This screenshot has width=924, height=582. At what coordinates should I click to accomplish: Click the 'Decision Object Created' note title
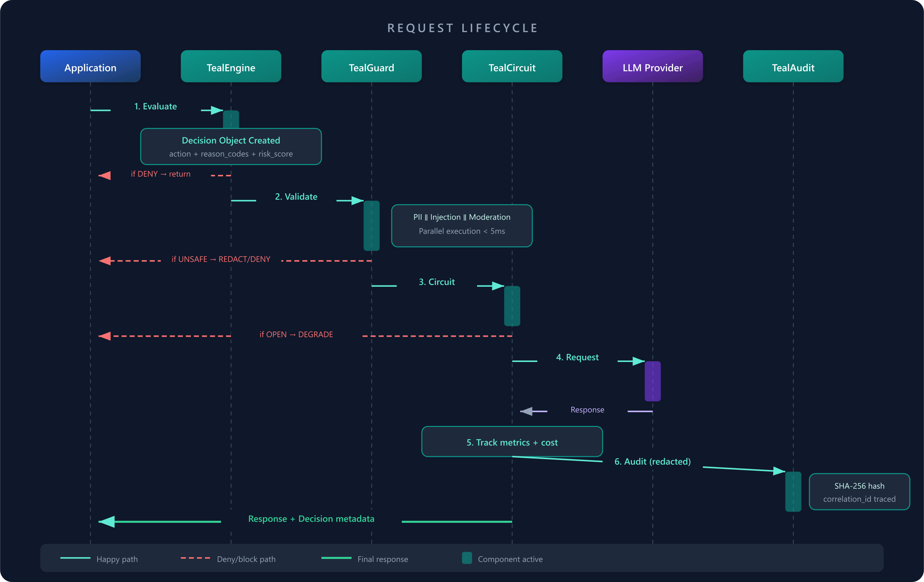pyautogui.click(x=231, y=140)
